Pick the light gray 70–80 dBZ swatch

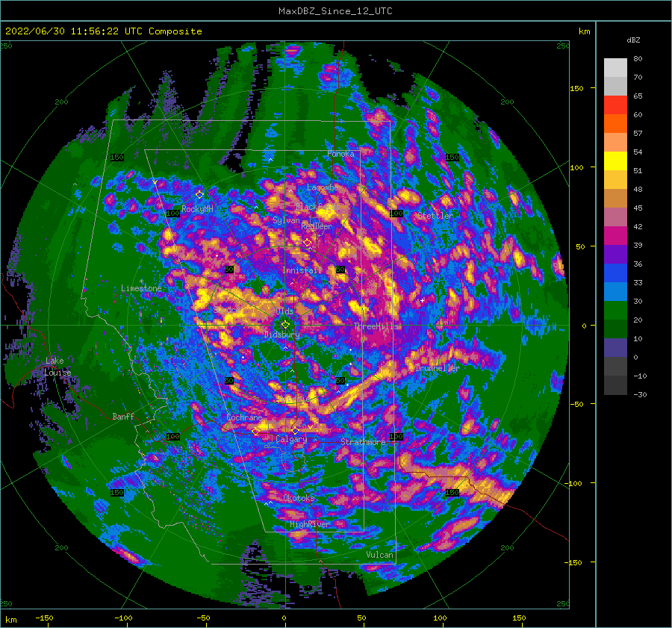click(x=615, y=68)
